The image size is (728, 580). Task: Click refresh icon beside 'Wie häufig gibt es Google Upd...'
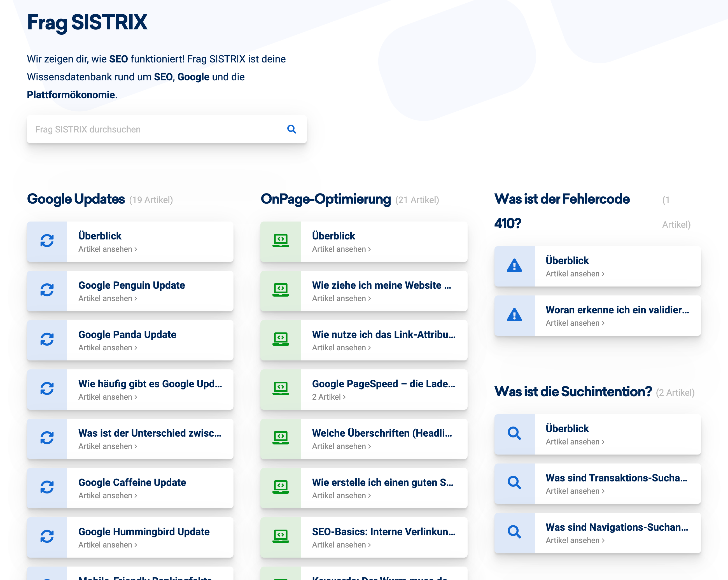coord(47,389)
